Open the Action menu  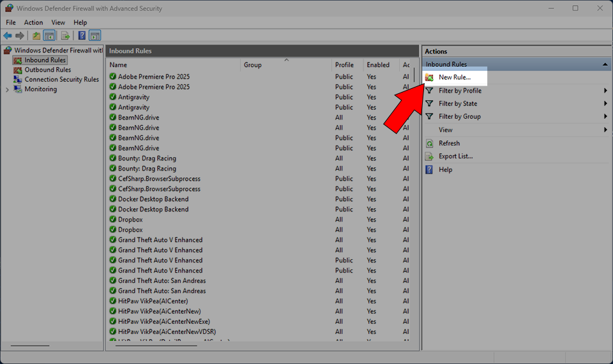(x=33, y=23)
